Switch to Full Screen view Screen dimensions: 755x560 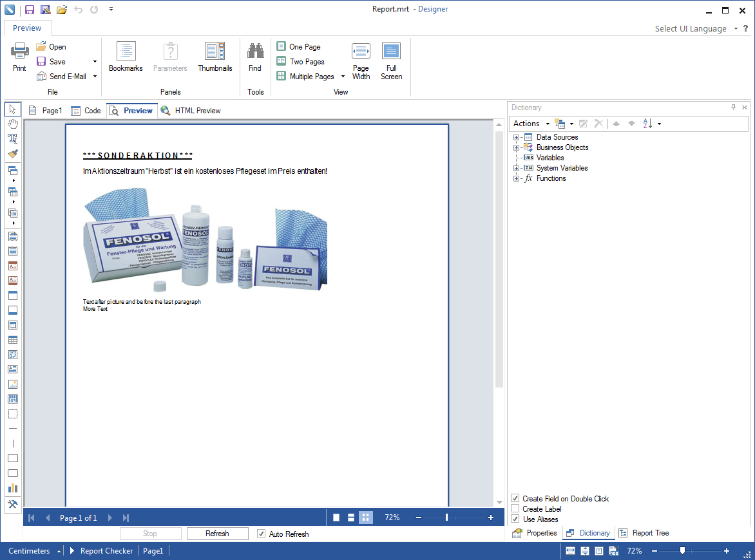point(391,61)
